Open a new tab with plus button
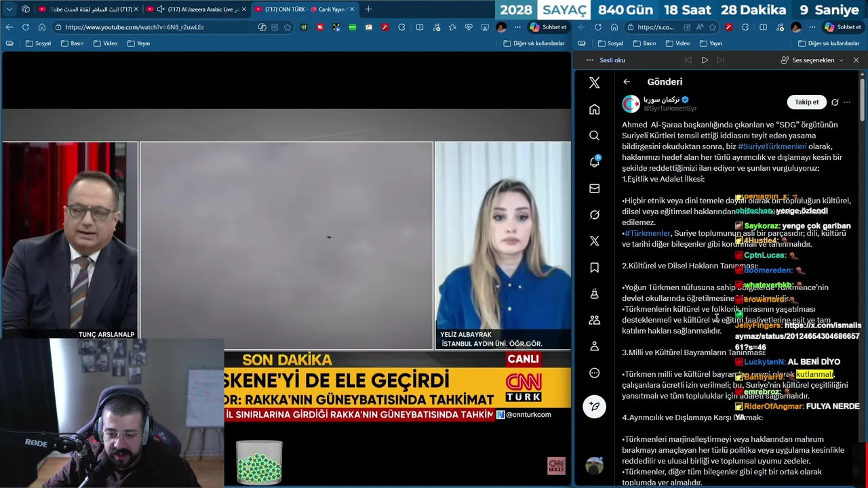 [x=368, y=9]
